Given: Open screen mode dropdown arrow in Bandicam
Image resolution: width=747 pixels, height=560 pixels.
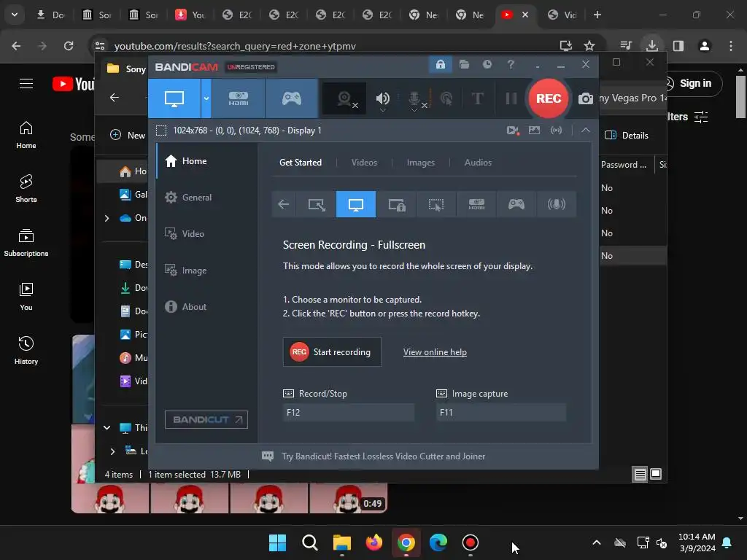Looking at the screenshot, I should click(206, 98).
